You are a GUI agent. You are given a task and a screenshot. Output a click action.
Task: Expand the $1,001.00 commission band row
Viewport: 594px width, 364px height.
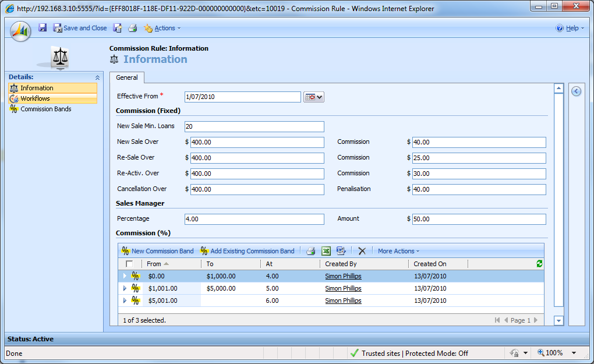click(125, 288)
